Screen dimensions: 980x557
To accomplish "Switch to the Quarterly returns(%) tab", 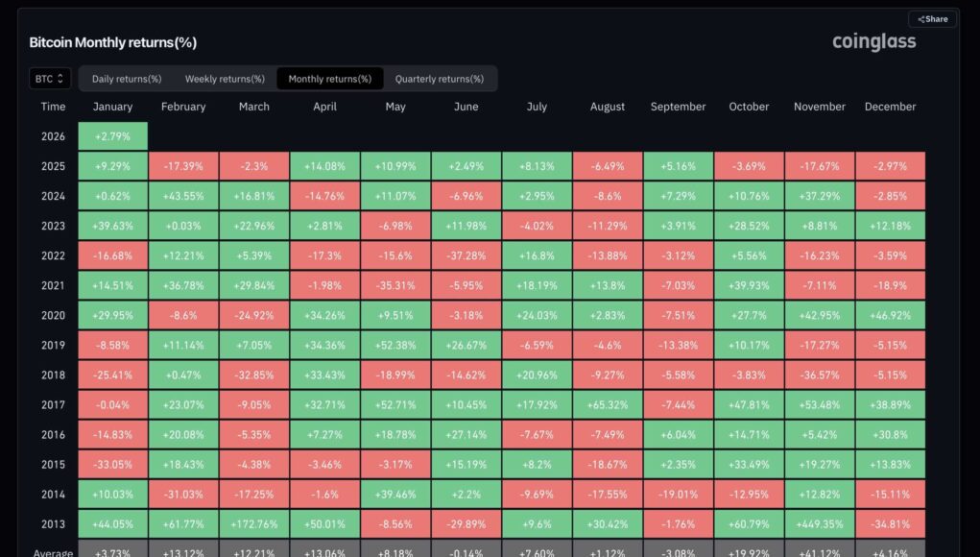I will click(440, 79).
